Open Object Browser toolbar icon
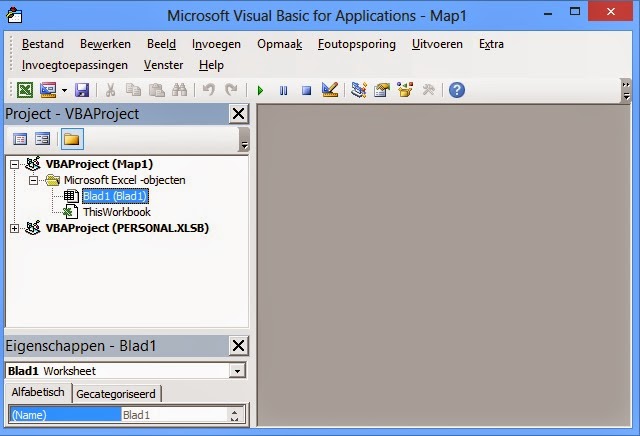 tap(405, 90)
